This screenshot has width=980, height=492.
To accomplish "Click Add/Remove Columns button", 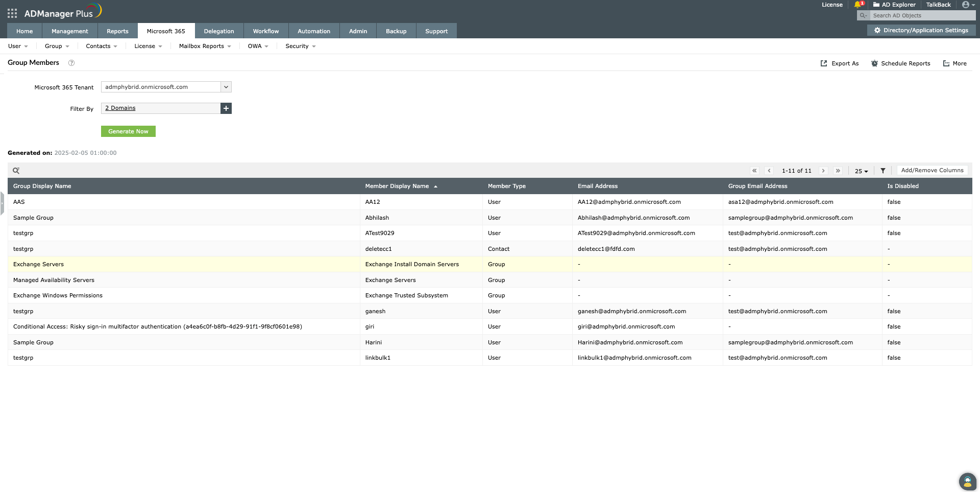I will (932, 171).
